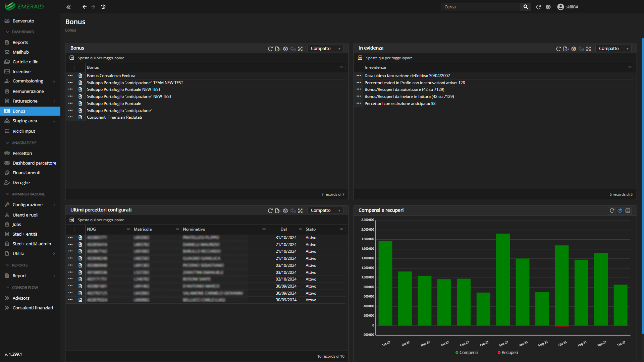Image resolution: width=644 pixels, height=362 pixels.
Task: Open top bar settings gear
Action: [x=548, y=7]
